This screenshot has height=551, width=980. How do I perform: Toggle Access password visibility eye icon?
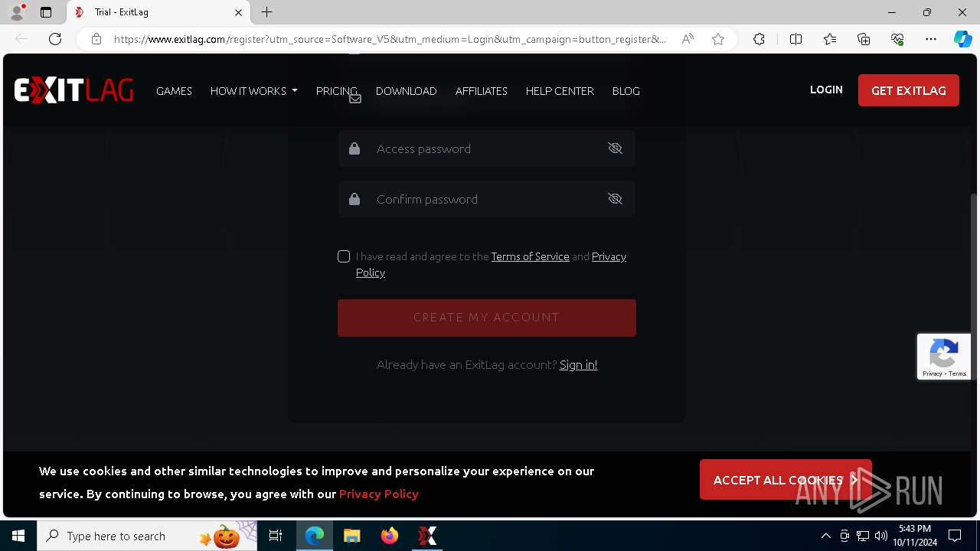click(x=615, y=148)
